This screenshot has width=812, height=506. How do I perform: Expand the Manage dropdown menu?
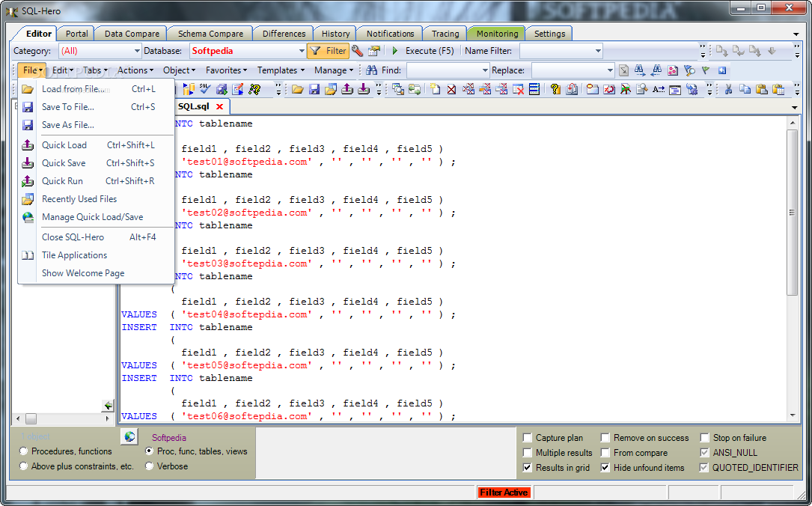(x=334, y=70)
